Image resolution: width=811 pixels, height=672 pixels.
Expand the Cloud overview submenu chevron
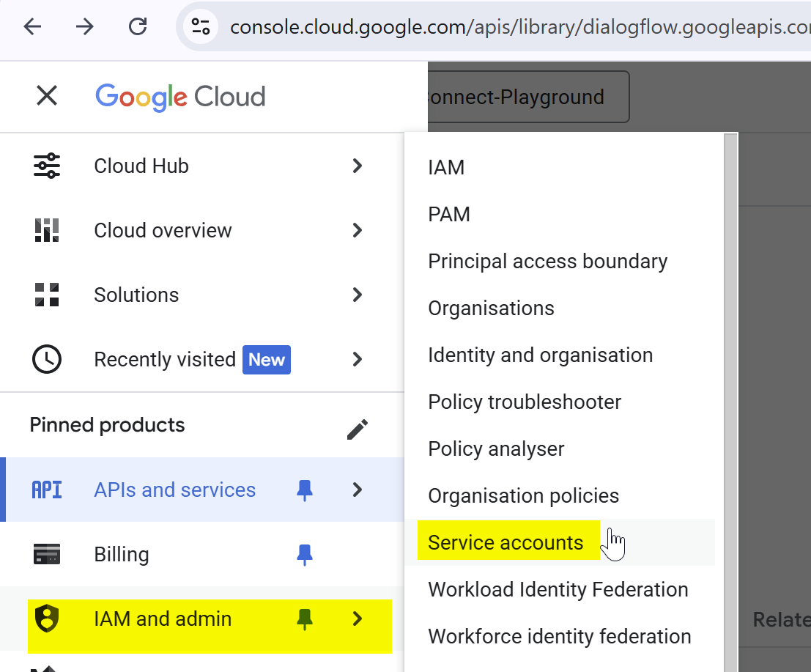coord(358,230)
